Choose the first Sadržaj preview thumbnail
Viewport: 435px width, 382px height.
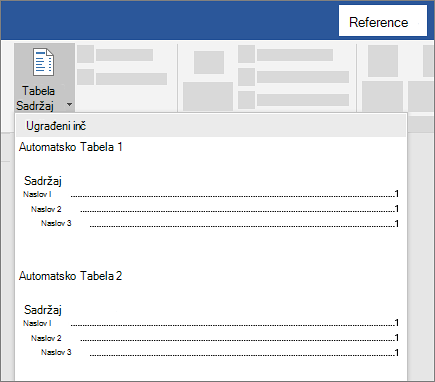(x=211, y=202)
